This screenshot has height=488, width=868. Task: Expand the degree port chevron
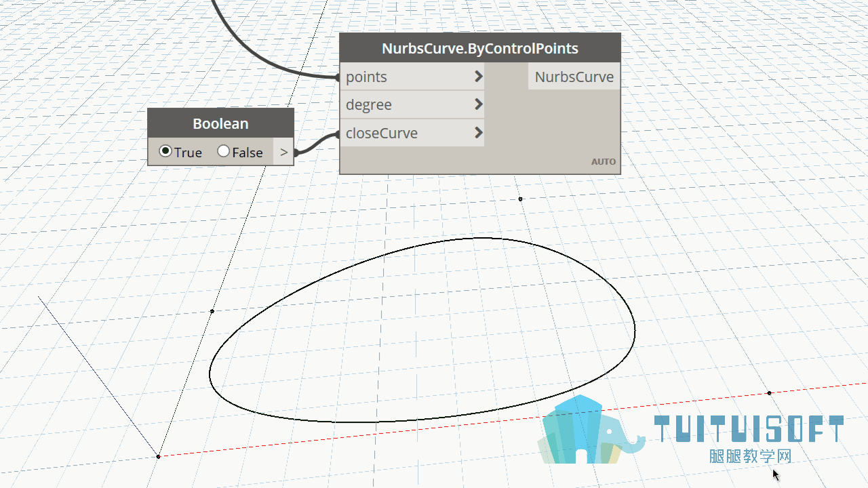[478, 104]
